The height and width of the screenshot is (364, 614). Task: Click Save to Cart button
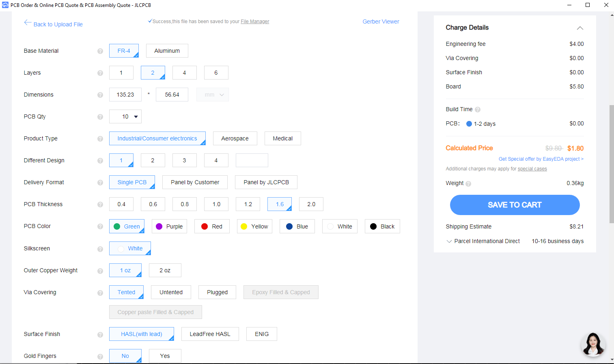[515, 205]
